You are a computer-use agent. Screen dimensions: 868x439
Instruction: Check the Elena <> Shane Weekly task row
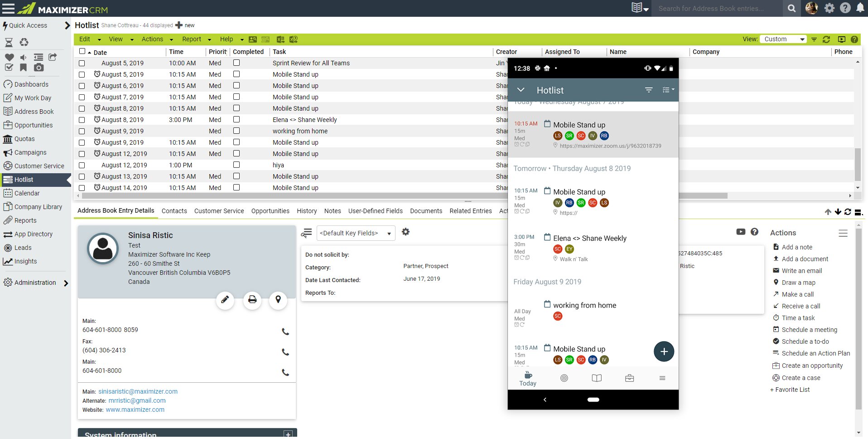click(x=82, y=120)
